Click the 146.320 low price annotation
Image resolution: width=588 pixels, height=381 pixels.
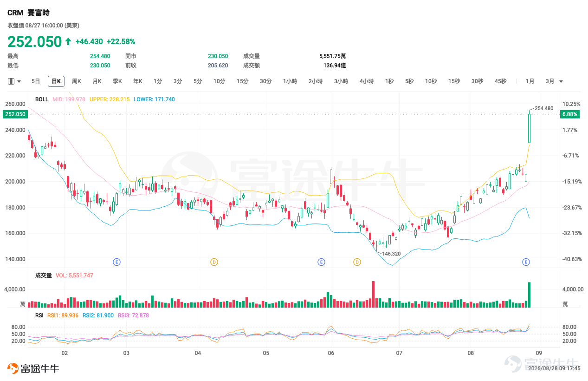coord(391,254)
